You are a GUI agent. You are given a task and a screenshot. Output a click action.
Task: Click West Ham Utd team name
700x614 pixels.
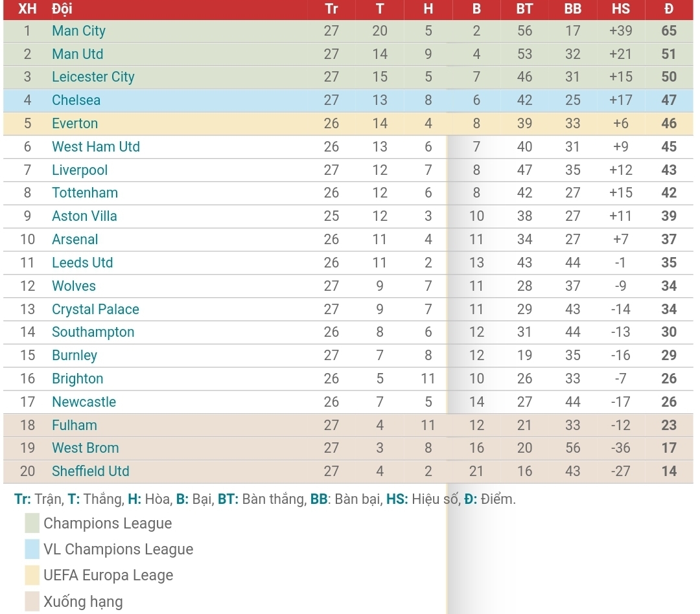(x=95, y=147)
